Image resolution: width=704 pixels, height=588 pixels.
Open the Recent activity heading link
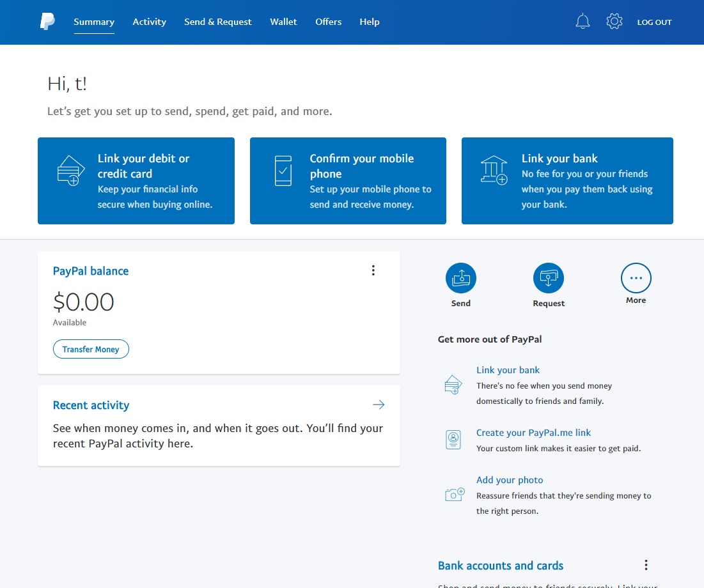tap(91, 405)
